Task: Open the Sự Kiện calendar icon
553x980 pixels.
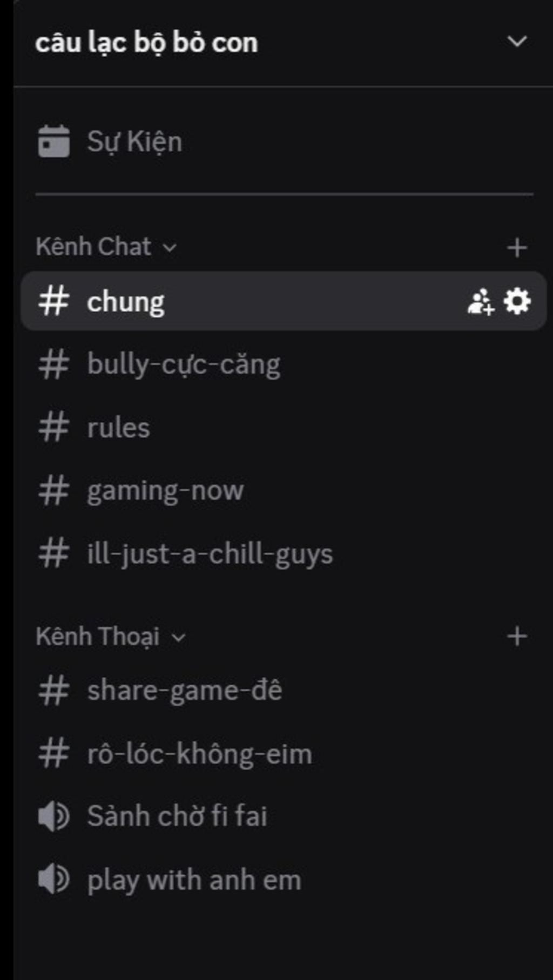Action: (53, 141)
